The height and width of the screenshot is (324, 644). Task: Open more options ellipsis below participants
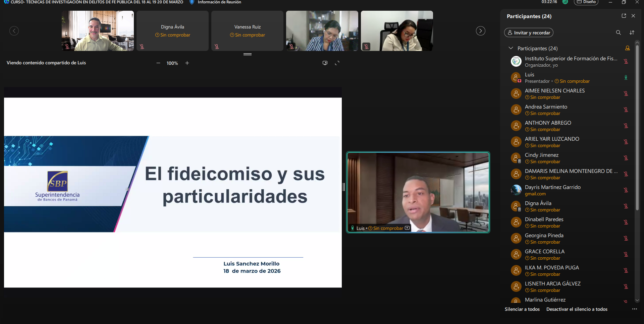[634, 309]
